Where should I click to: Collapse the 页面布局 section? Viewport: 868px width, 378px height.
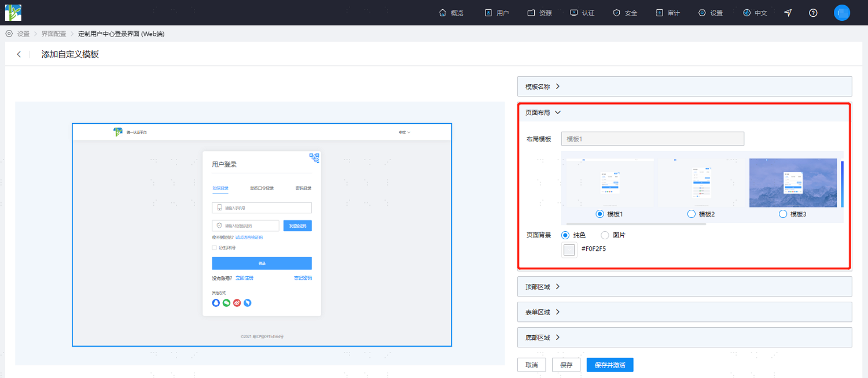685,113
